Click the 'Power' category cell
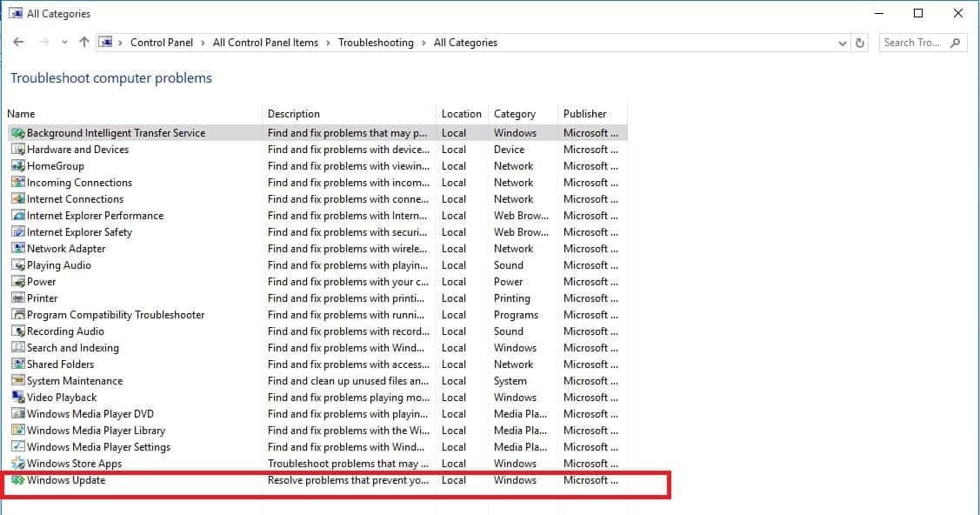The height and width of the screenshot is (515, 980). pos(509,282)
